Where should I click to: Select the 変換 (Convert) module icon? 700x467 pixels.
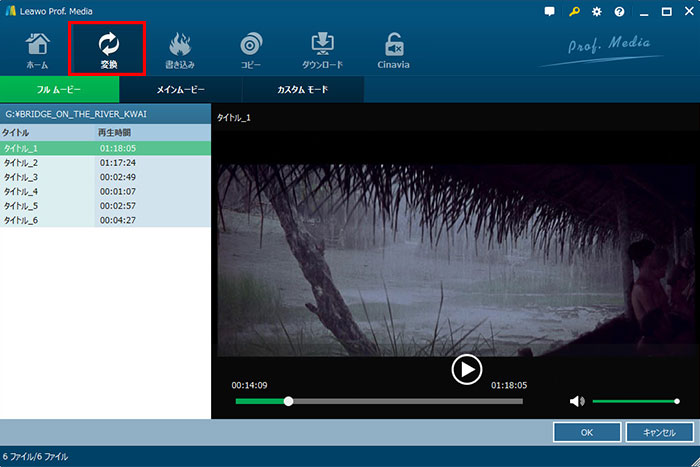[108, 50]
